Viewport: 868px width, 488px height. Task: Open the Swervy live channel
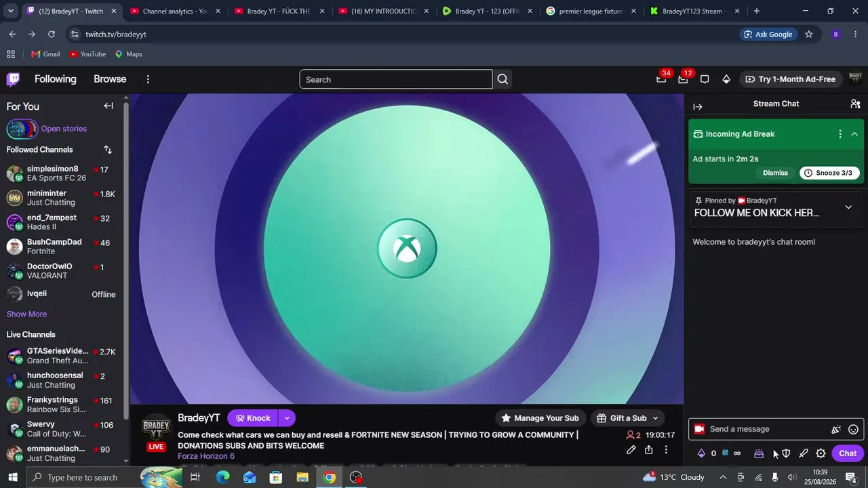[x=61, y=429]
